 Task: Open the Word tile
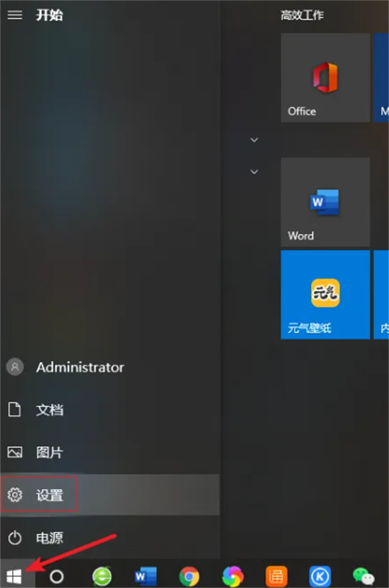[x=326, y=202]
